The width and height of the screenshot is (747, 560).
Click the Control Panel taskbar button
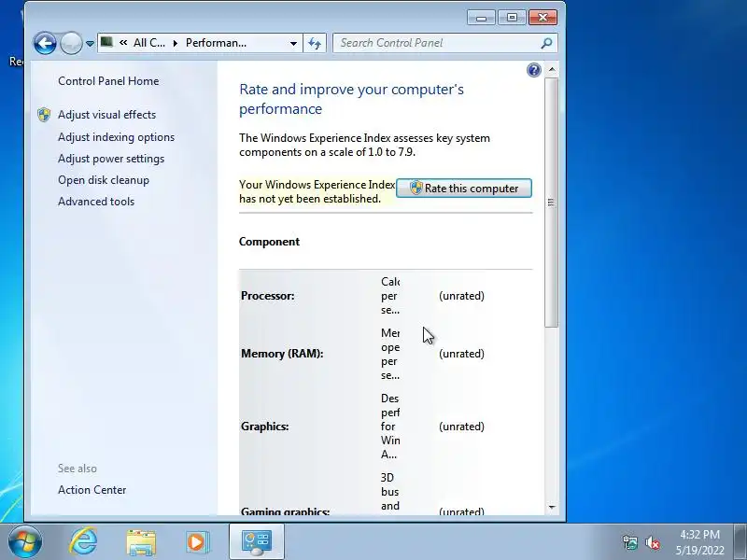(x=257, y=542)
